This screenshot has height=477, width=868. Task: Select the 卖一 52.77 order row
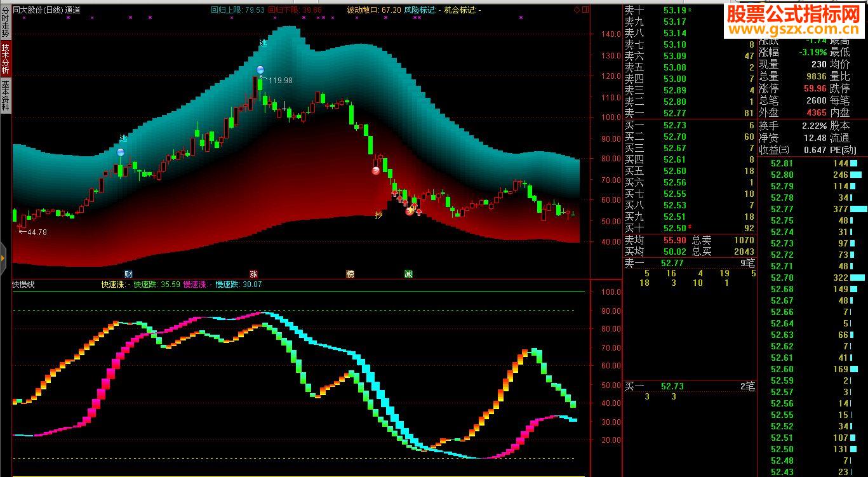[x=689, y=113]
